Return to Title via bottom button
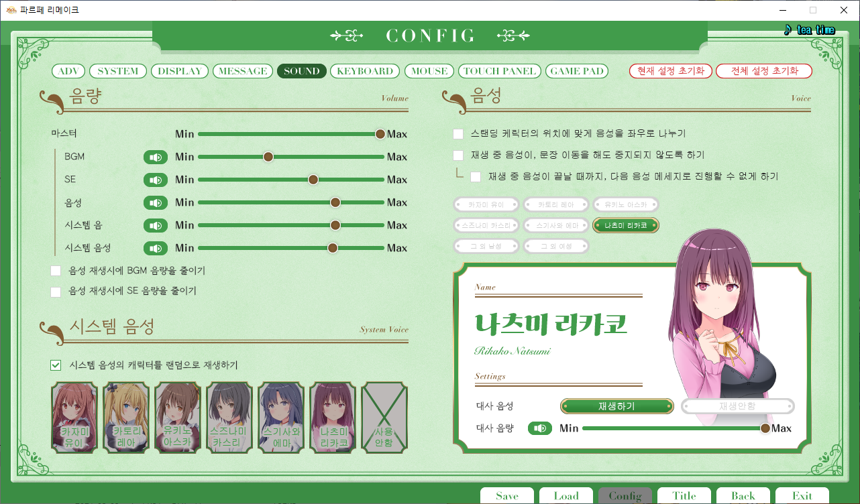Viewport: 860px width, 504px height. 684,495
